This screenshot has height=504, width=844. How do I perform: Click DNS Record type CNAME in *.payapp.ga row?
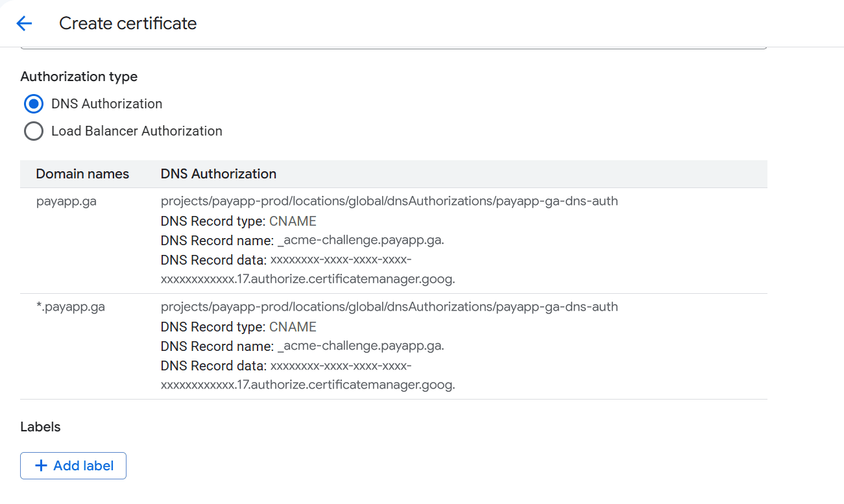pos(239,326)
